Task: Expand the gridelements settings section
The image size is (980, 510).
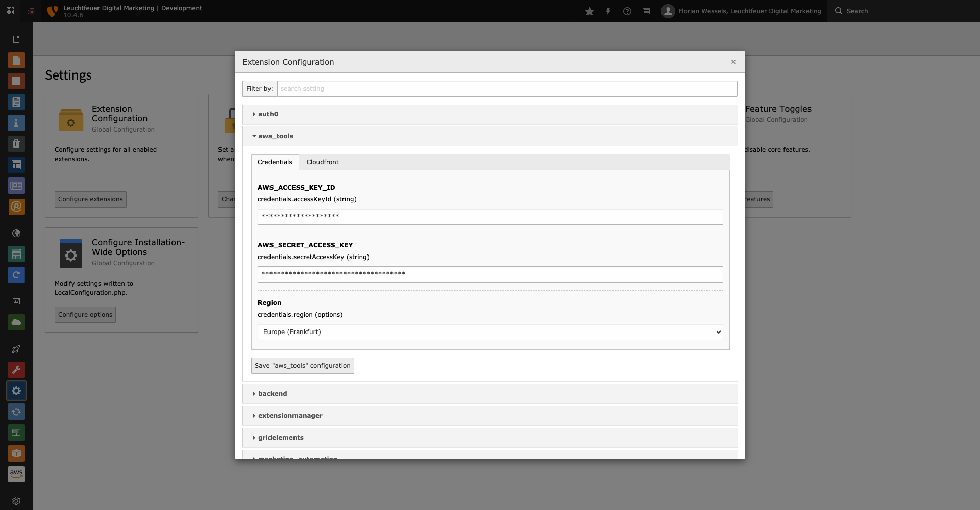Action: coord(280,437)
